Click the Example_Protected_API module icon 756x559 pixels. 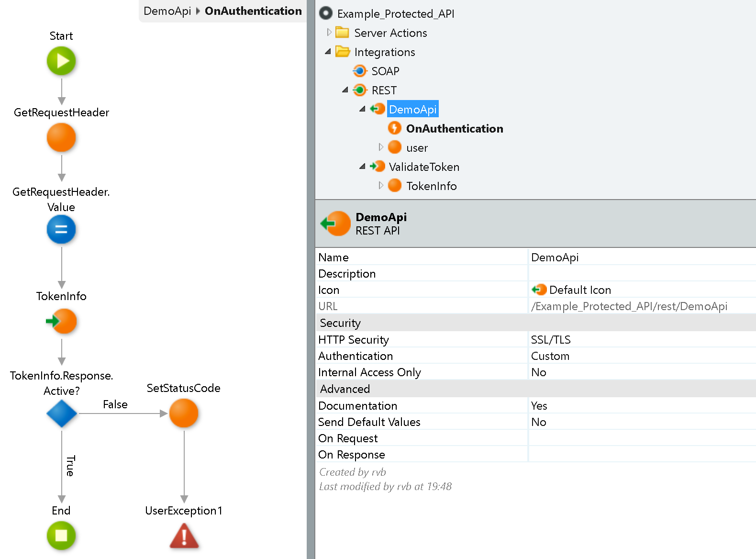pos(326,13)
